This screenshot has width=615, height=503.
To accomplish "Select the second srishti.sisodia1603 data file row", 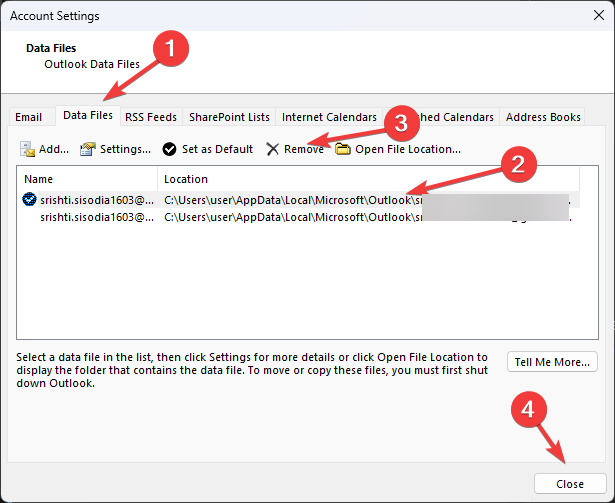I will [x=301, y=217].
